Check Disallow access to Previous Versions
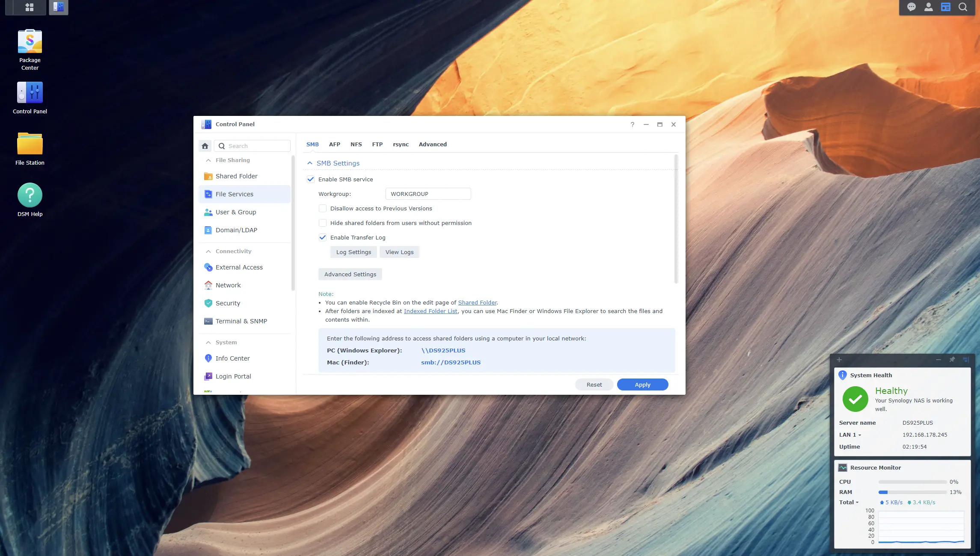Screen dimensions: 980x556 click(x=323, y=208)
